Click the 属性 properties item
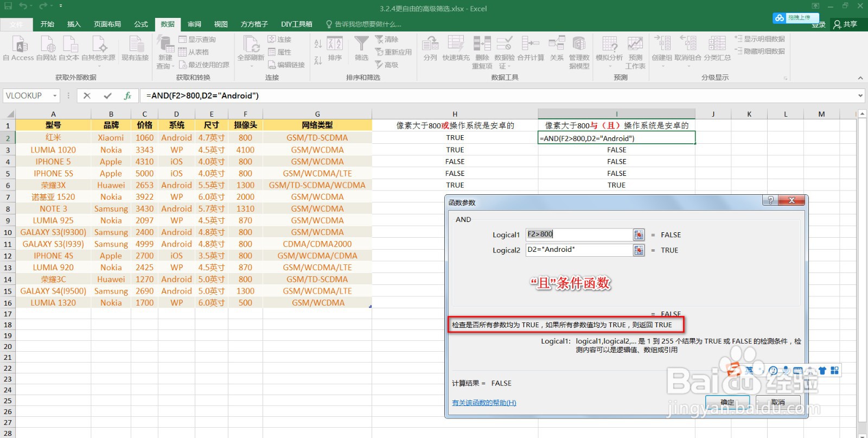Viewport: 868px width, 438px height. click(x=279, y=52)
